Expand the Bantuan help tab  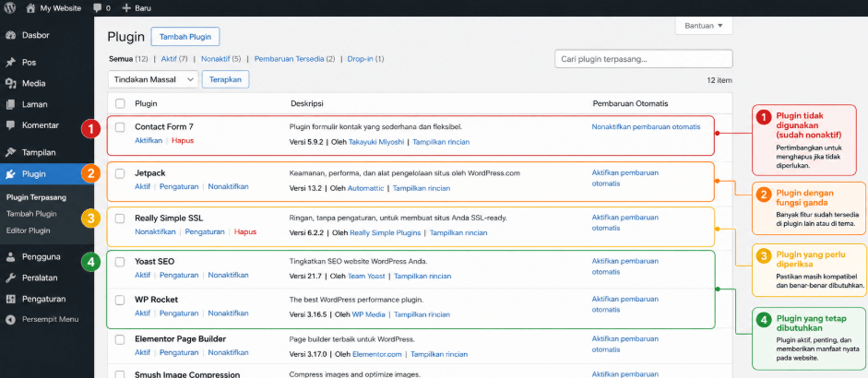pos(704,26)
